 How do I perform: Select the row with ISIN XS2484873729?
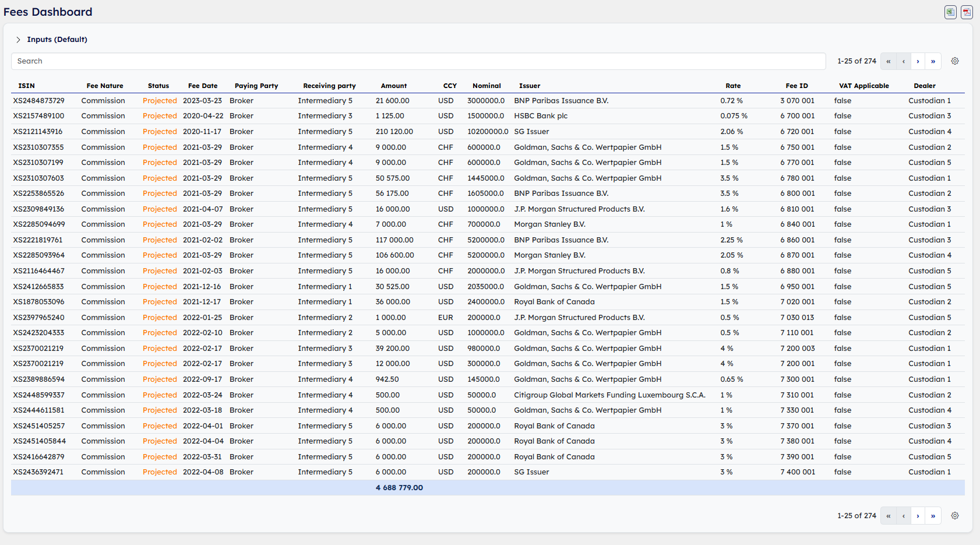tap(39, 101)
